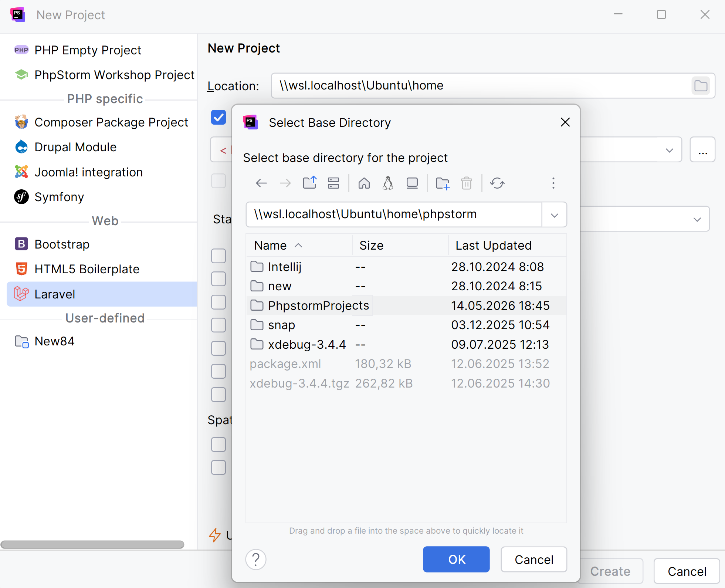Sort by Last Updated column
725x588 pixels.
(x=507, y=245)
